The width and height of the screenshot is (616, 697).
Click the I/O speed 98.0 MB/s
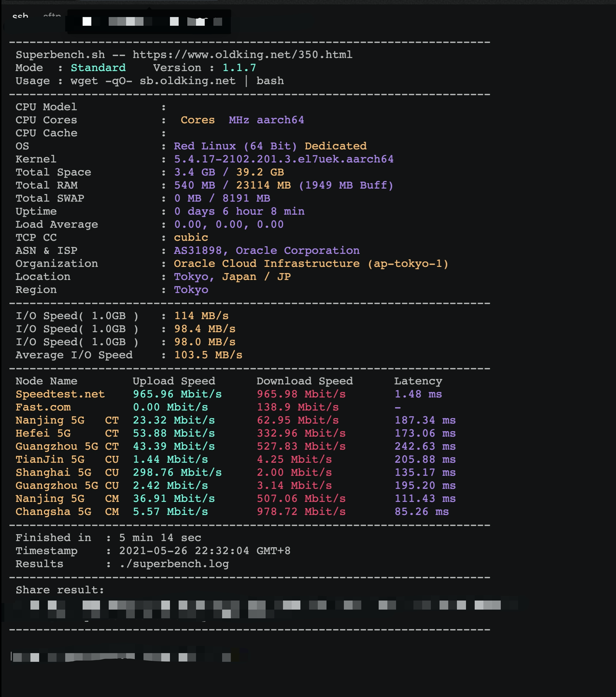(x=205, y=342)
